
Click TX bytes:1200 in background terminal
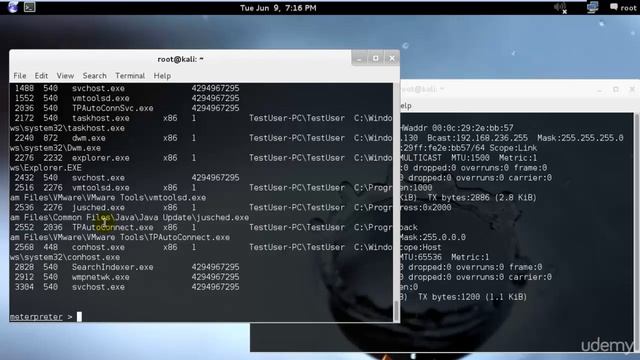tap(449, 297)
